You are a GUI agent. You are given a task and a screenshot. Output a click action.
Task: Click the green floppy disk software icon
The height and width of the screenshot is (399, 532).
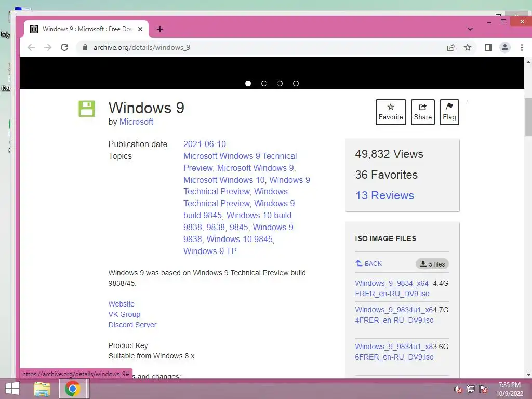click(87, 109)
